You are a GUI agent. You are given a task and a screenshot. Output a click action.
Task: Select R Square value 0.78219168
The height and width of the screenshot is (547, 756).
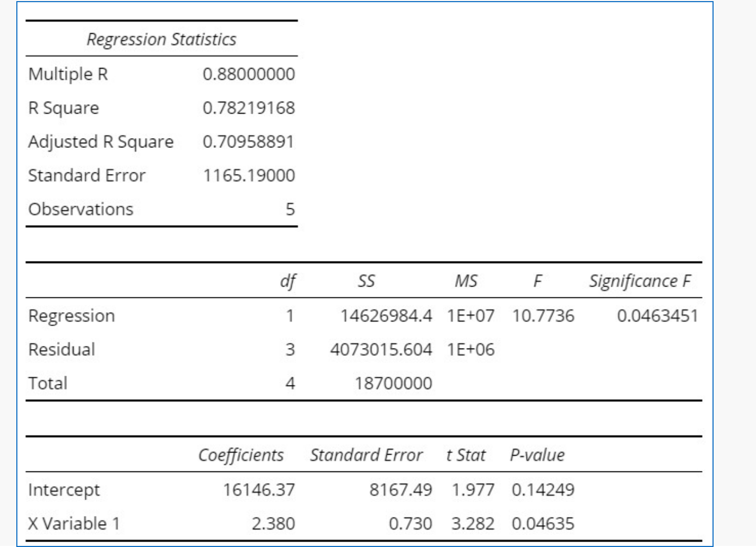point(249,108)
